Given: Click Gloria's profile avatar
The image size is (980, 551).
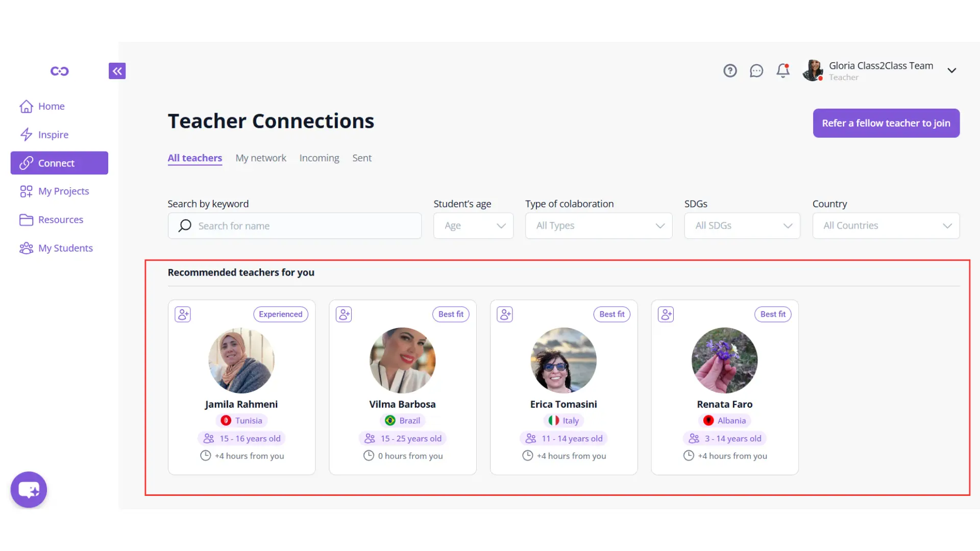Looking at the screenshot, I should coord(813,70).
